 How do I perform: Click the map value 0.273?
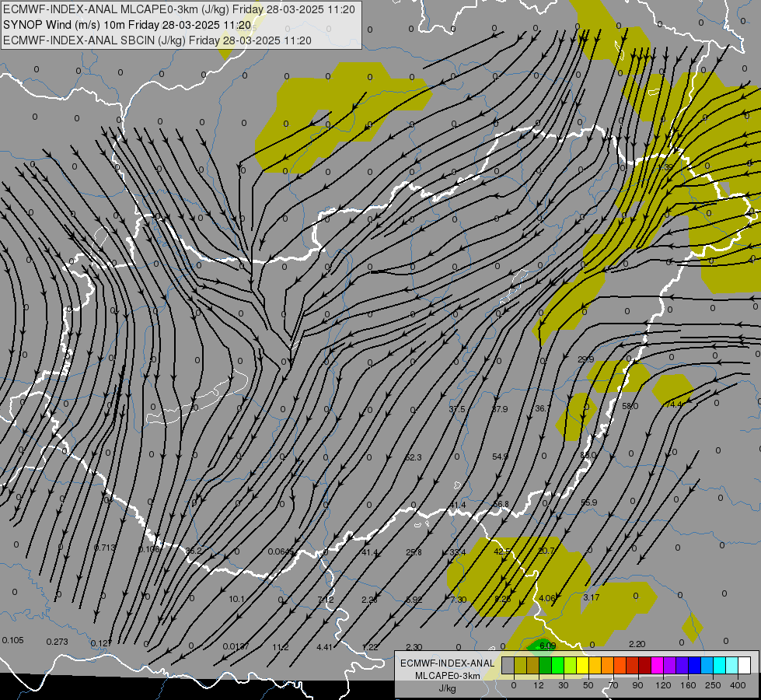point(57,642)
